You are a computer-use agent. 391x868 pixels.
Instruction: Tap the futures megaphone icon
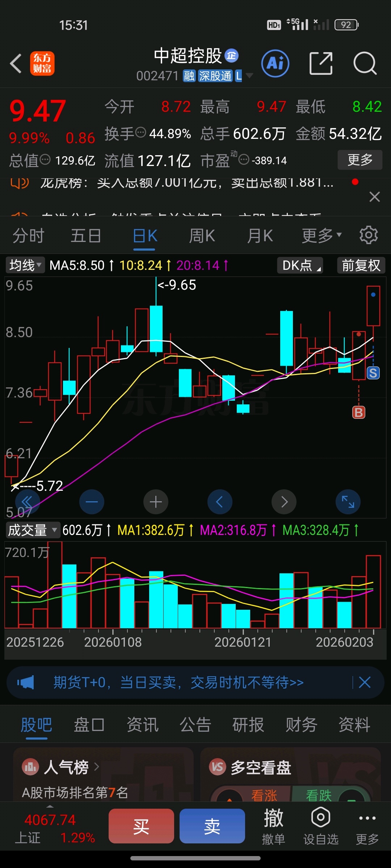click(x=26, y=682)
